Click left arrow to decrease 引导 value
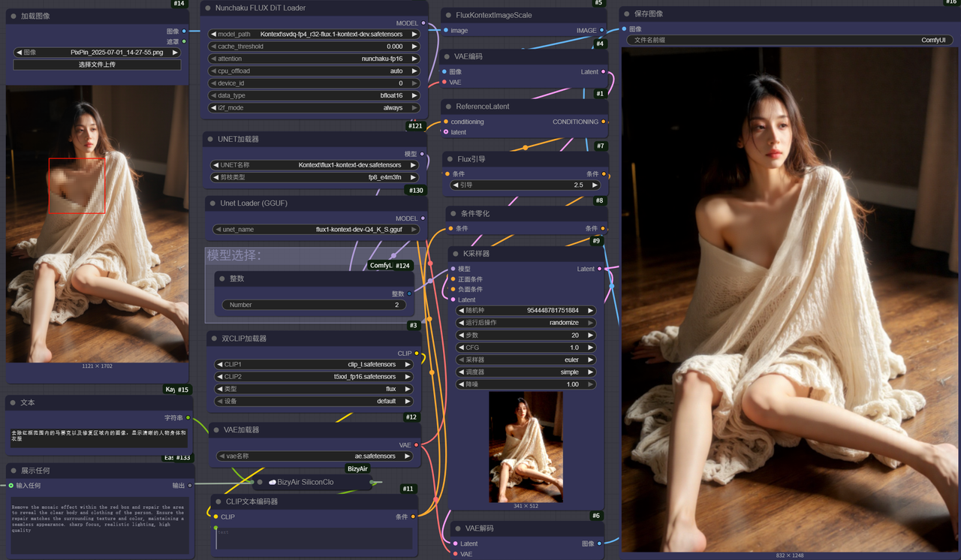Image resolution: width=961 pixels, height=560 pixels. (x=456, y=185)
